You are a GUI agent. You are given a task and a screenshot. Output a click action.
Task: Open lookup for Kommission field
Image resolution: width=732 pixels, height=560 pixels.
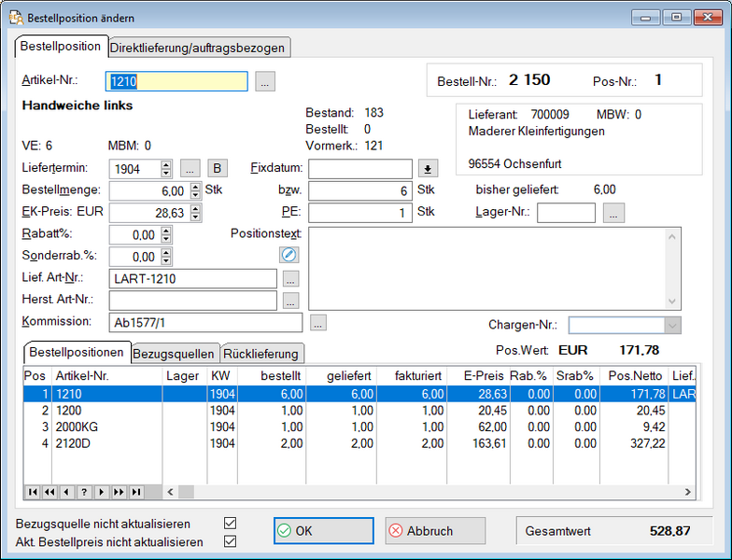click(x=318, y=323)
